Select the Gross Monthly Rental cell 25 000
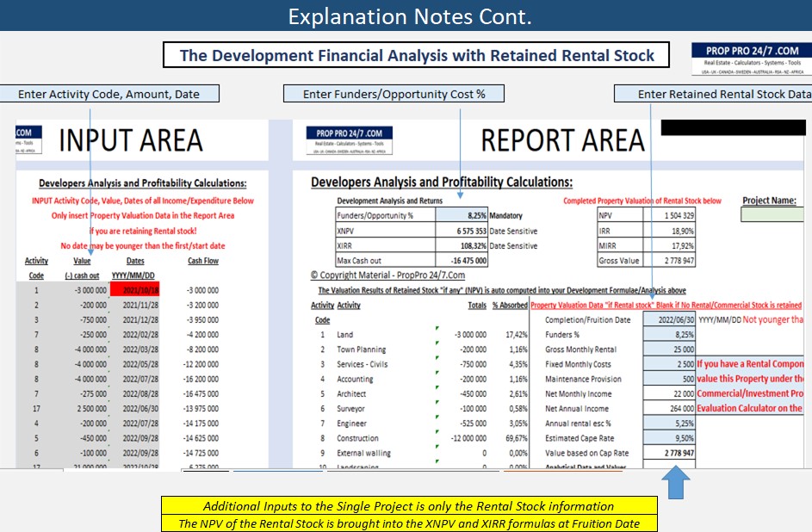Screen dimensions: 812x532 coord(669,350)
